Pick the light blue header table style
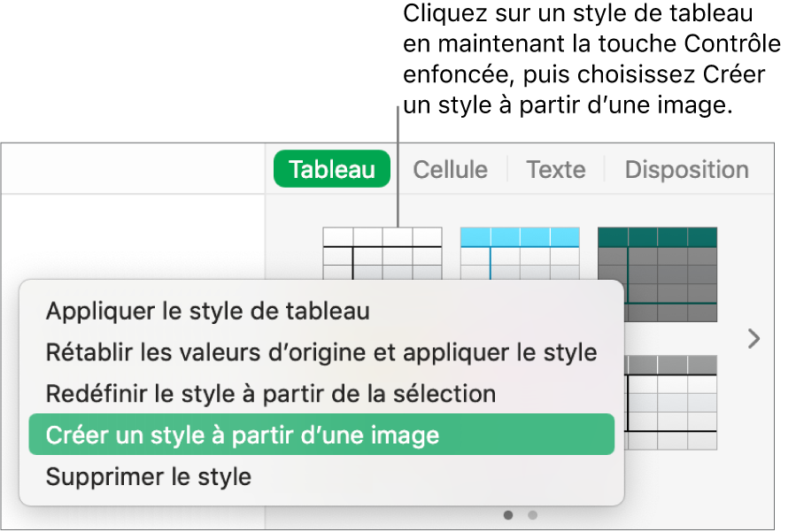Viewport: 796px width, 532px height. tap(520, 254)
